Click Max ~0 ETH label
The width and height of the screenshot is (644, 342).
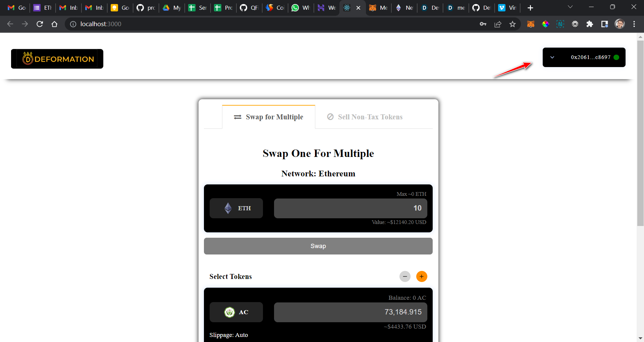click(x=411, y=194)
